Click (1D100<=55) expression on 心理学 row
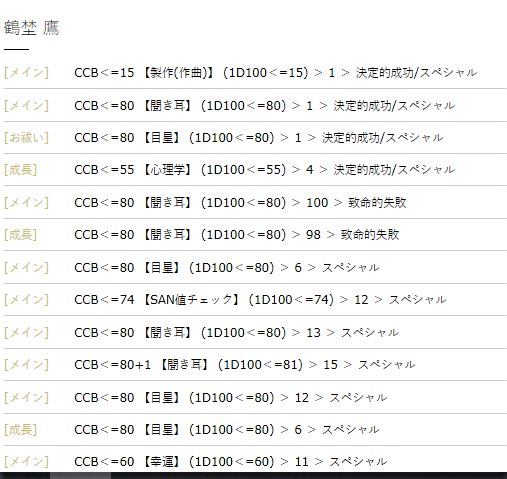The width and height of the screenshot is (507, 479). [x=243, y=170]
